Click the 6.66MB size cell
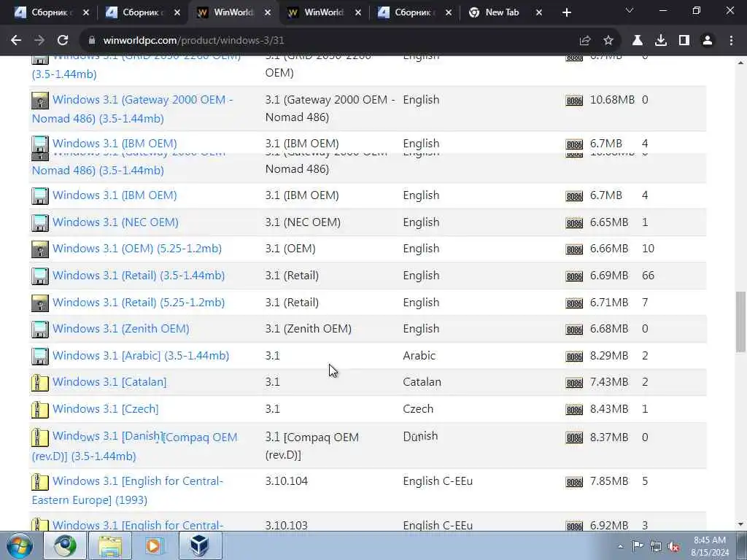Viewport: 747px width, 560px height. 609,249
